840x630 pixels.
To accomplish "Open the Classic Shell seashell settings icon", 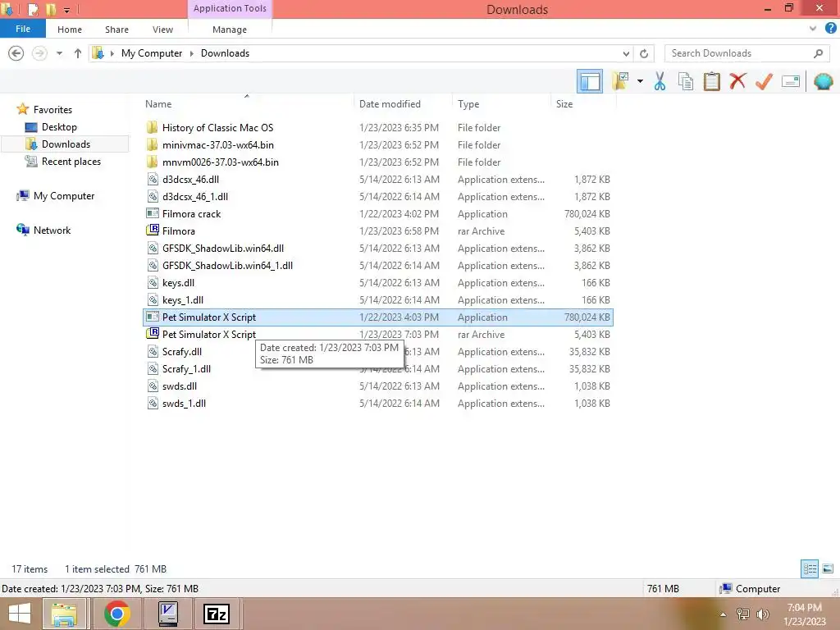I will point(823,81).
